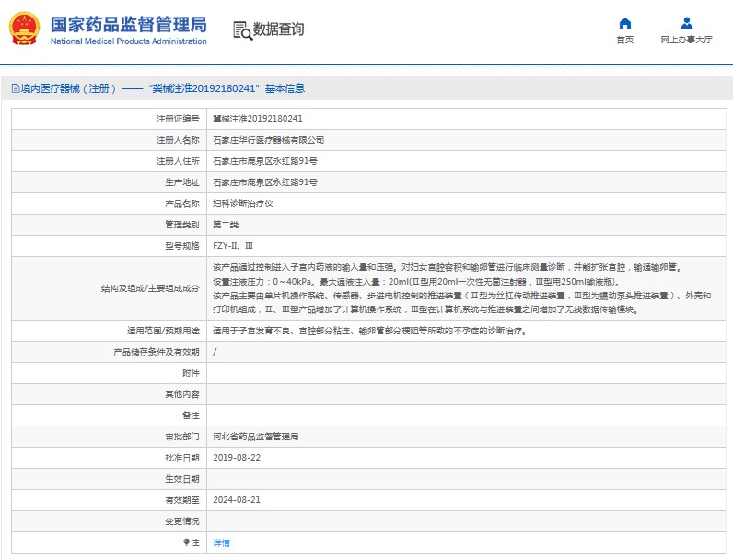Select model FZY-II、III value
Image resolution: width=733 pixels, height=560 pixels.
[233, 246]
